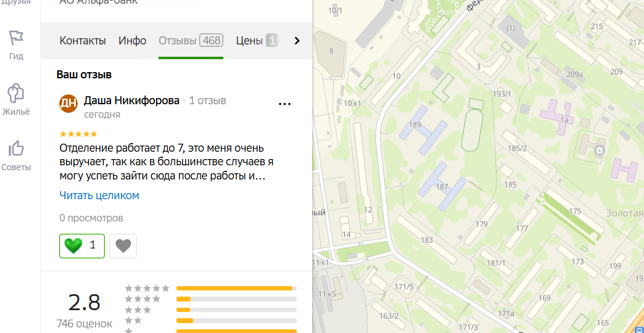Click building 177 on the map

click(x=522, y=228)
